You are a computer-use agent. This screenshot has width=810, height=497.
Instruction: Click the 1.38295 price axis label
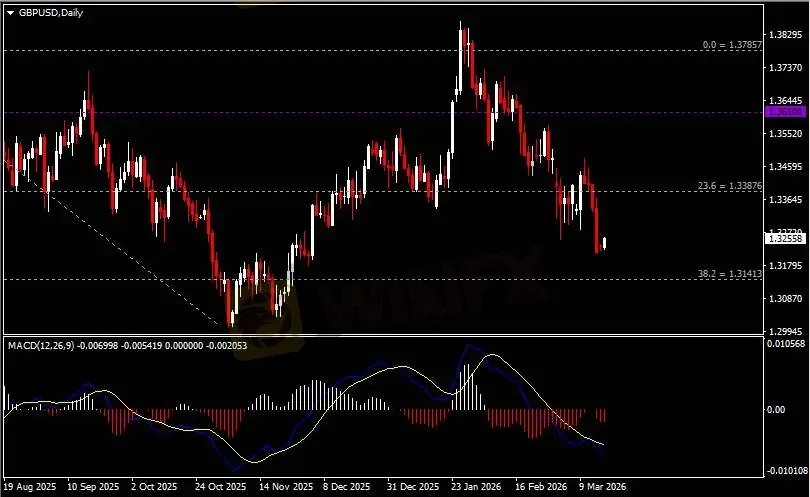point(786,35)
